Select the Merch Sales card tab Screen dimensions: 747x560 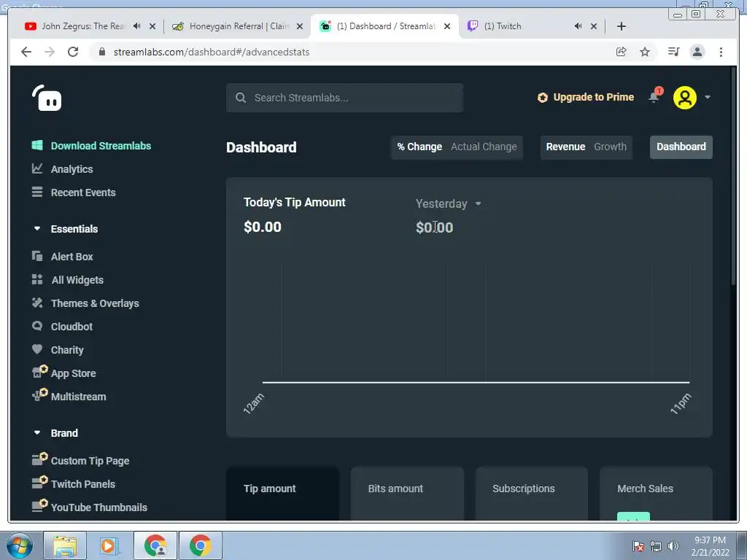coord(656,494)
